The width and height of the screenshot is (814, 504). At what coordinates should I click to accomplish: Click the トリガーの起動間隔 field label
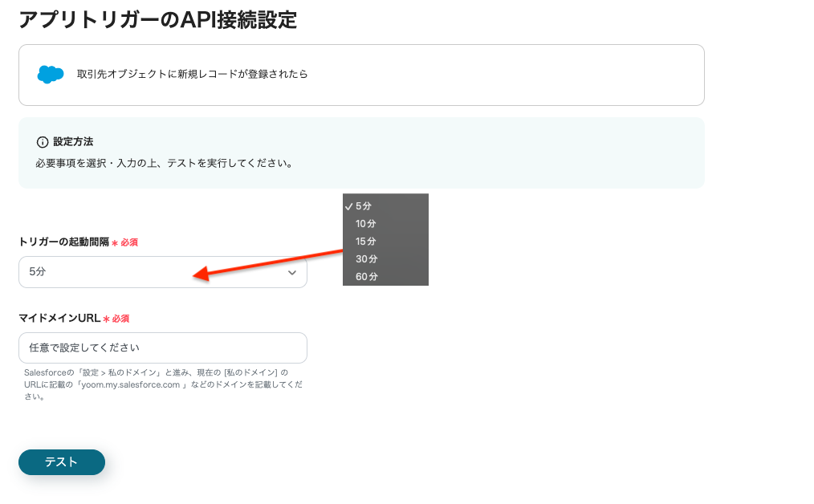pyautogui.click(x=63, y=242)
